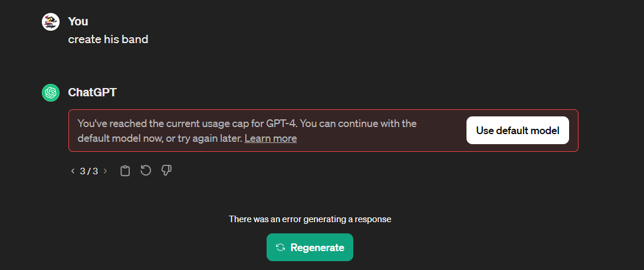644x270 pixels.
Task: Open the Learn more link
Action: (x=271, y=138)
